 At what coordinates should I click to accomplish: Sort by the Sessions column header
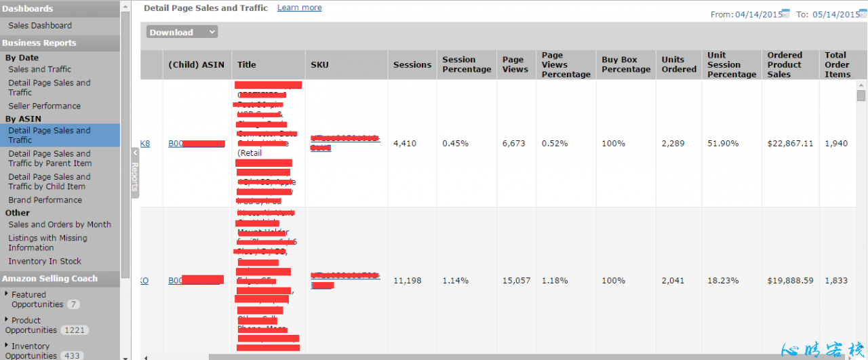[x=412, y=64]
